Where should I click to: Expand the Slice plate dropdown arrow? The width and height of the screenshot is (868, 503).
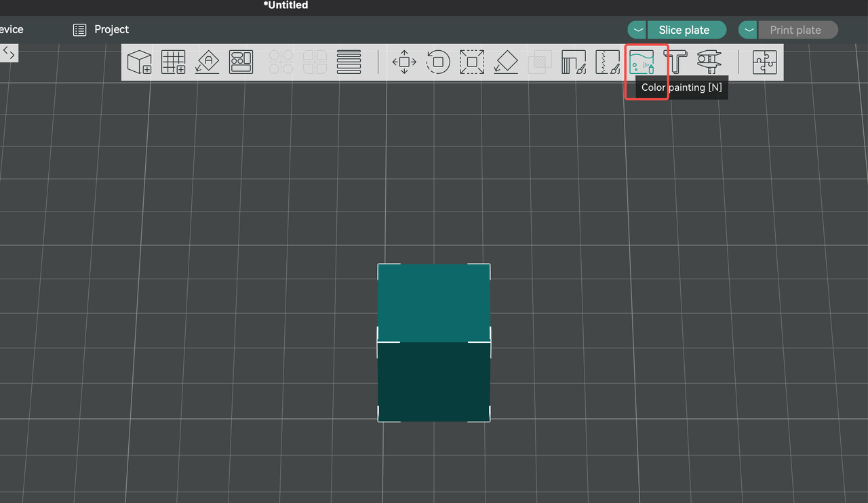(638, 30)
